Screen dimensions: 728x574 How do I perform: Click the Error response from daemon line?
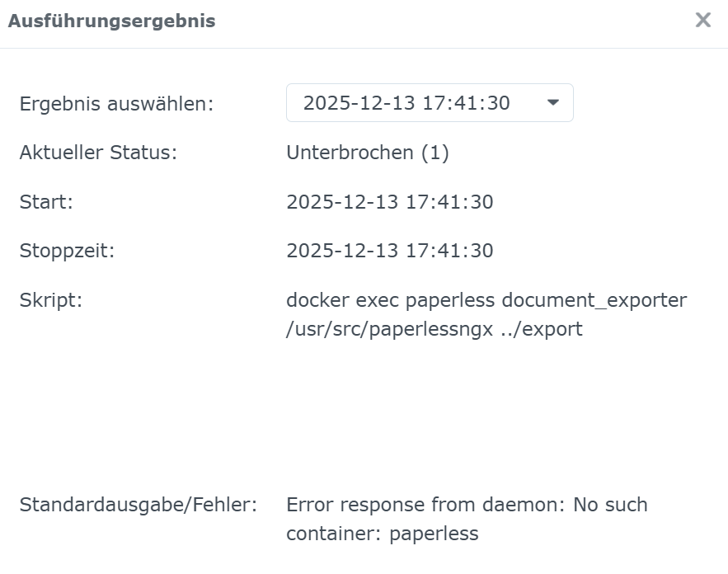[467, 504]
